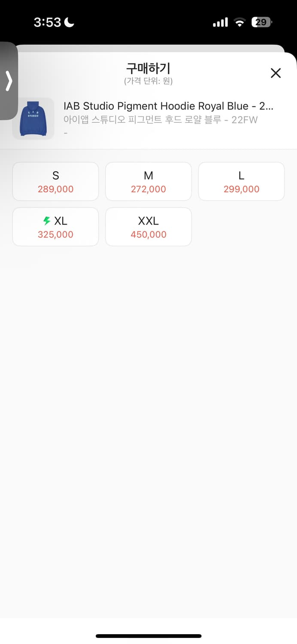Tap the 구매하기 header title
The image size is (297, 644).
coord(148,68)
